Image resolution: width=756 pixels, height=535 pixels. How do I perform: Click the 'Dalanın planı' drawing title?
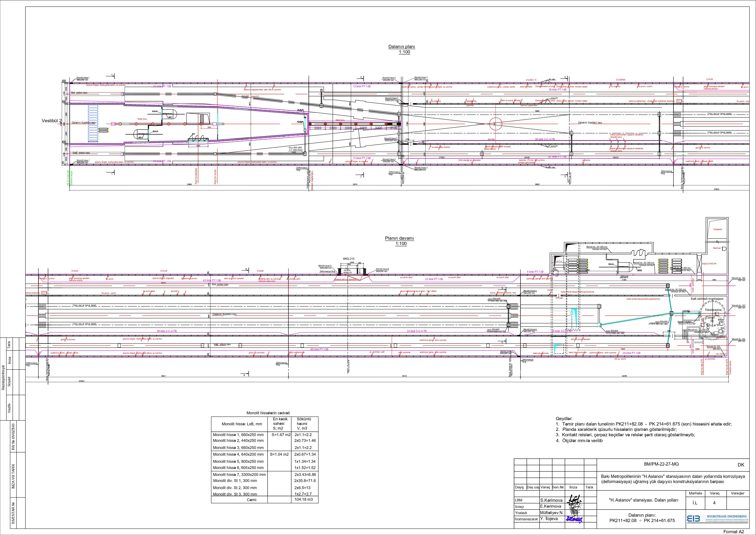click(402, 47)
